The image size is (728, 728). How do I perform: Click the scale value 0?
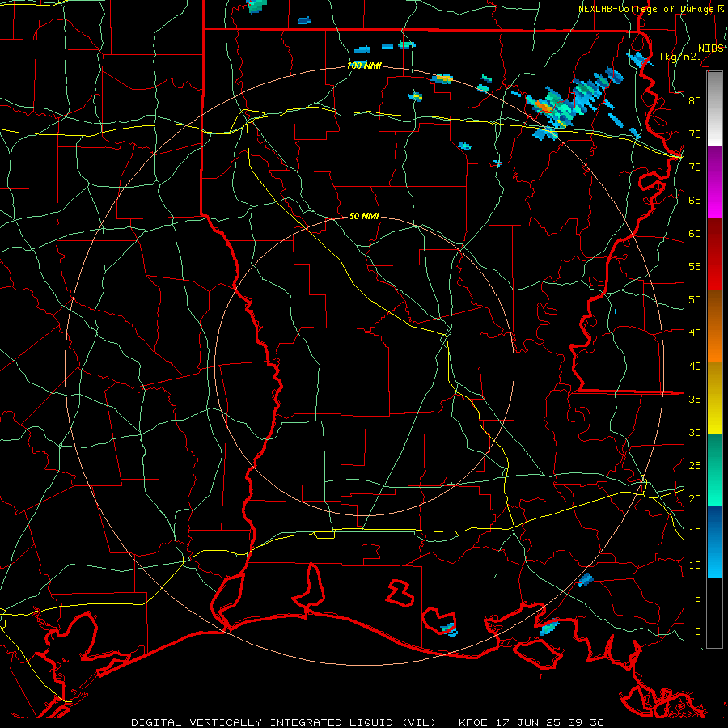(x=698, y=632)
